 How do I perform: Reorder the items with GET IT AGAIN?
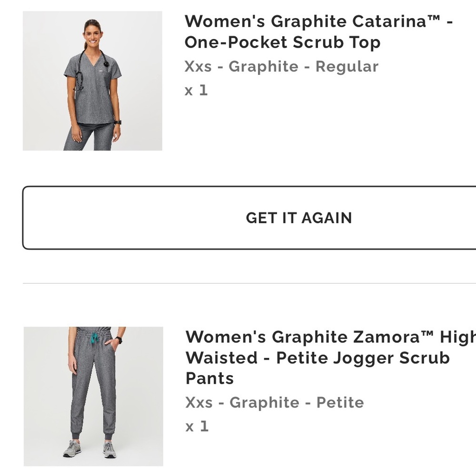pyautogui.click(x=299, y=218)
